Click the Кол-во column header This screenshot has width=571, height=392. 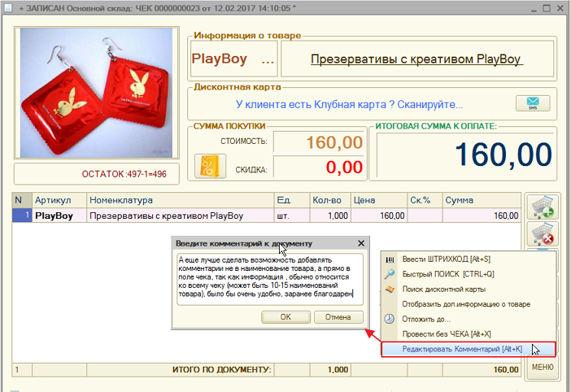(x=330, y=200)
